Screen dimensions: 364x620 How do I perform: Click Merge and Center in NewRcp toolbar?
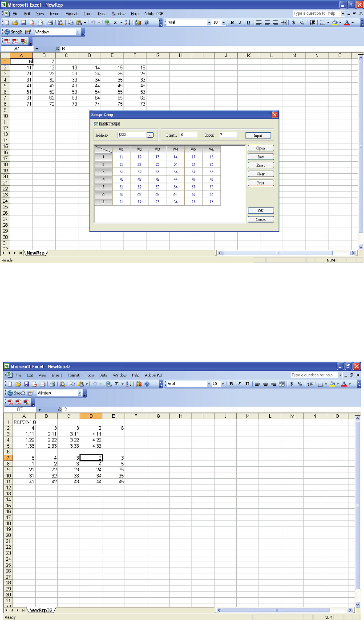(283, 22)
